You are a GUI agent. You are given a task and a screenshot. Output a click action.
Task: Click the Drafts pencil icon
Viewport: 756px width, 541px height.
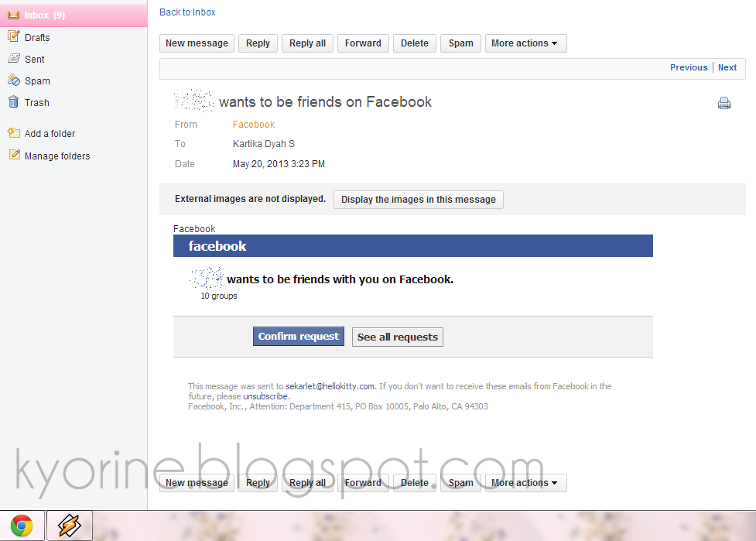(x=13, y=36)
